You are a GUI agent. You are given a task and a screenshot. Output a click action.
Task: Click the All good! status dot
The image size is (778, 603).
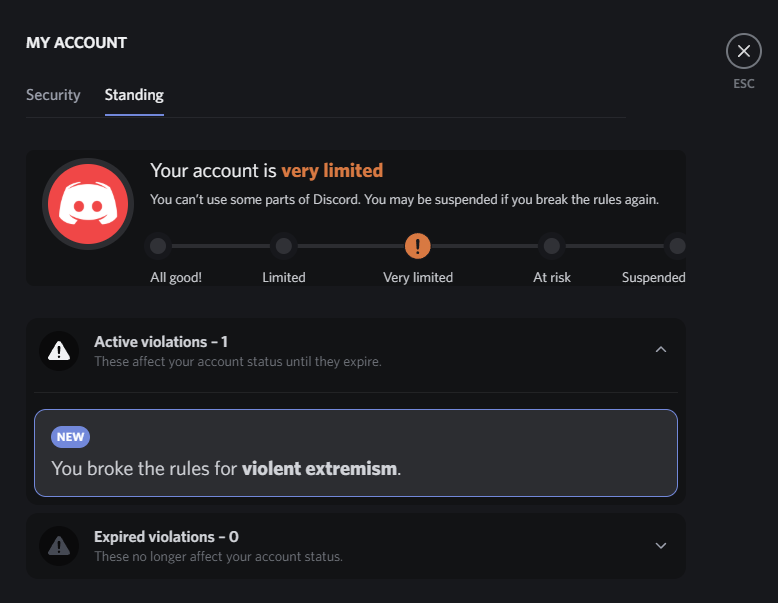pyautogui.click(x=158, y=246)
